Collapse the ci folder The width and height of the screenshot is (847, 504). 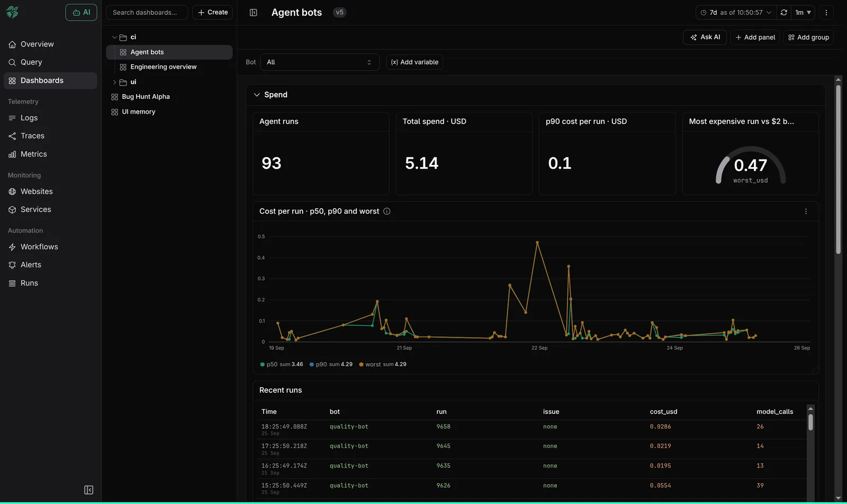[x=114, y=37]
